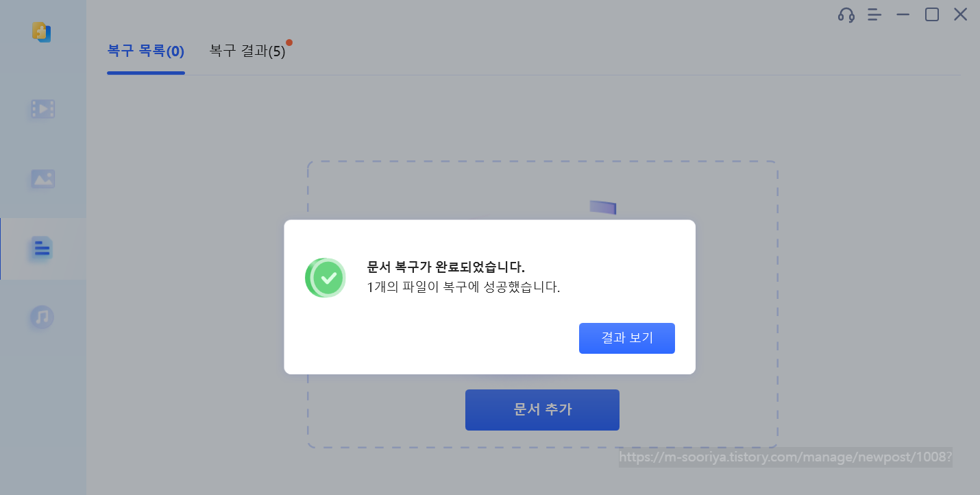
Task: Click the red notification dot on 복구 결과
Action: 289,43
